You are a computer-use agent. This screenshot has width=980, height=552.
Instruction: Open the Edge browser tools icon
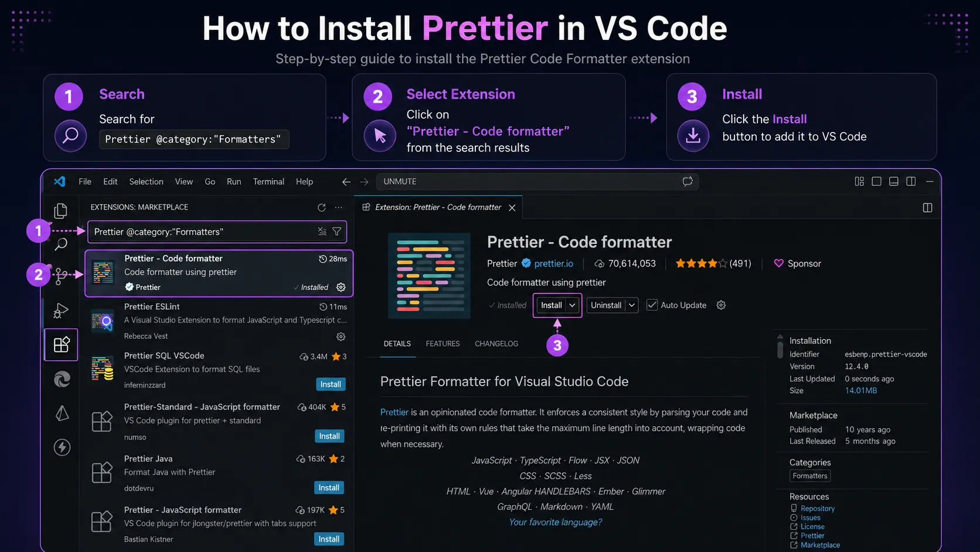pos(62,379)
